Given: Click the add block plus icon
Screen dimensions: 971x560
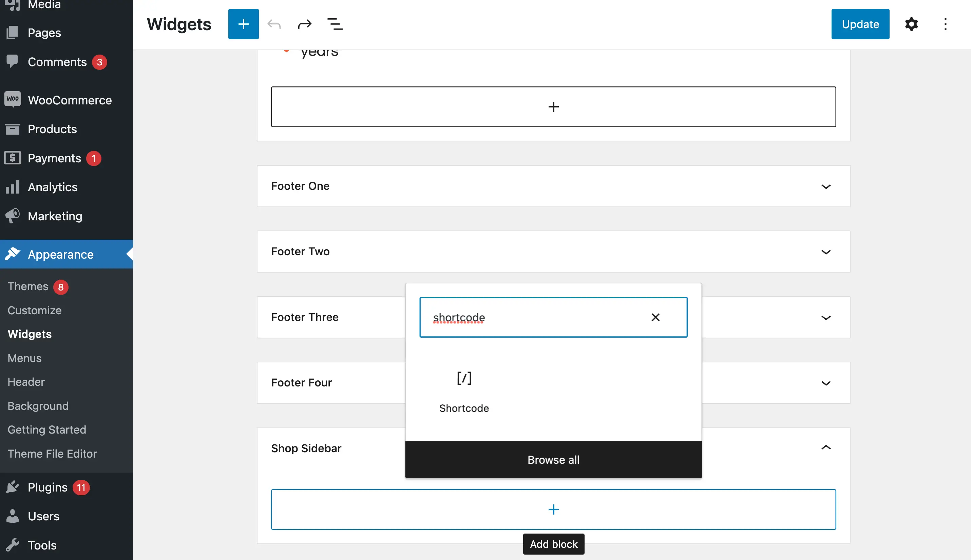Looking at the screenshot, I should point(553,509).
